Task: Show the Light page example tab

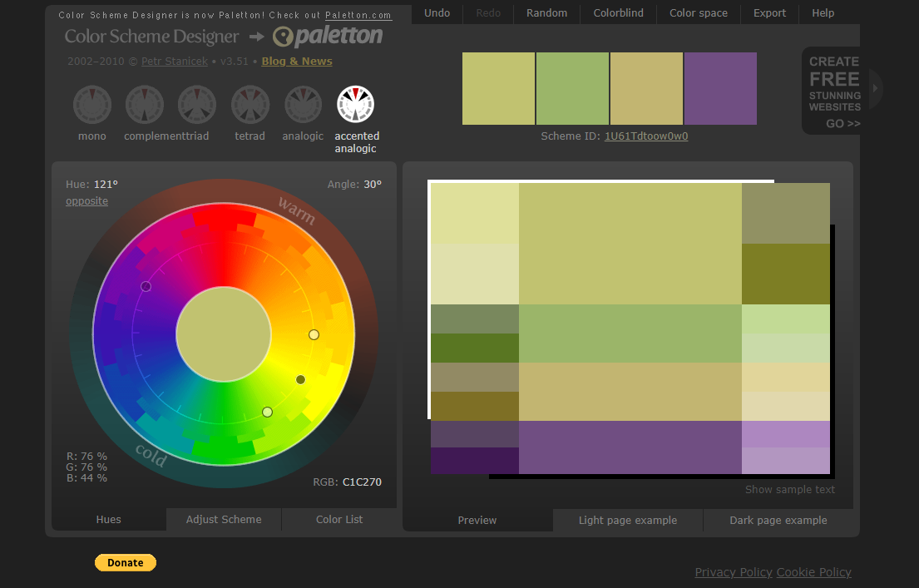Action: coord(628,521)
